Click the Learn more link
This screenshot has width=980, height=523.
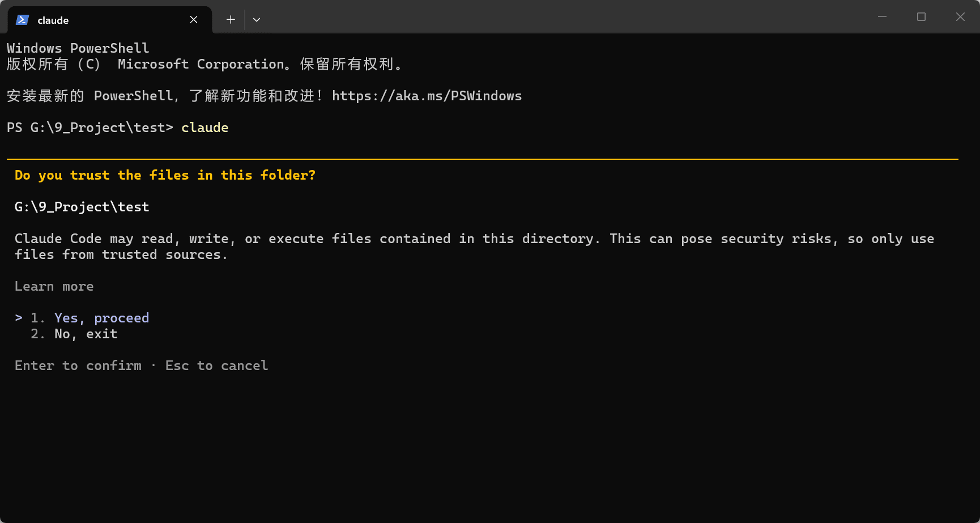[54, 286]
